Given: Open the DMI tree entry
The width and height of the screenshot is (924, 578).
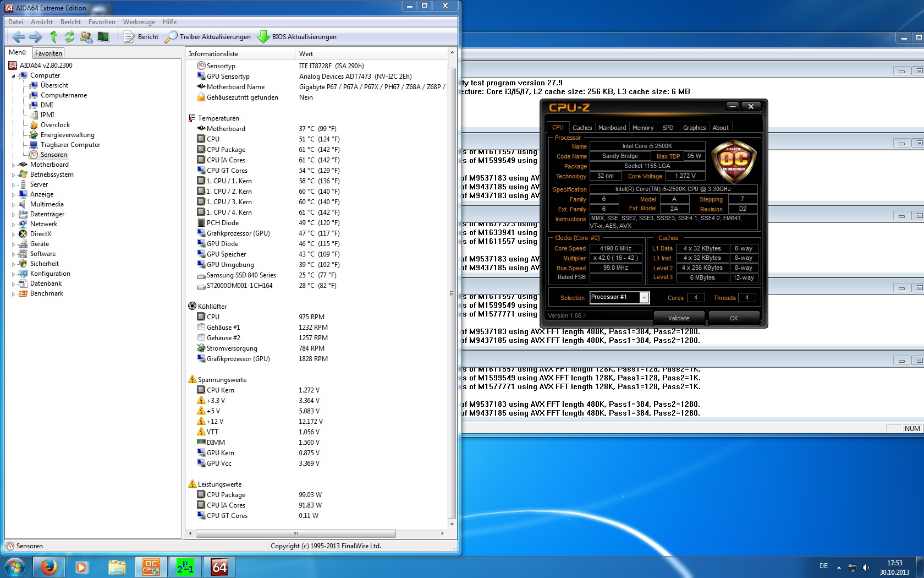Looking at the screenshot, I should coord(42,105).
